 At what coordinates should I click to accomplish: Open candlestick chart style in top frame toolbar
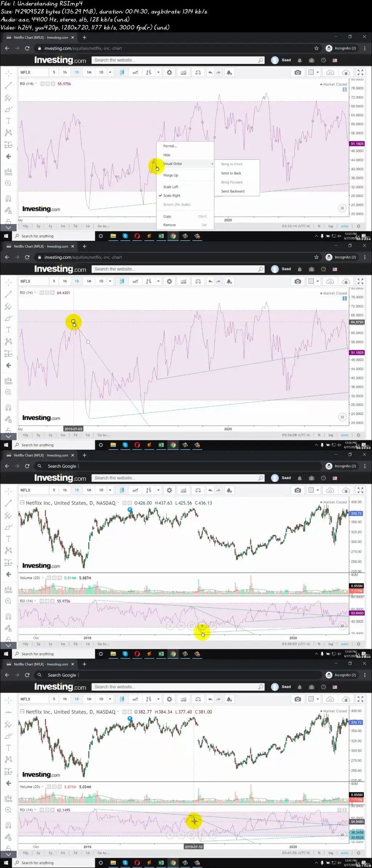point(122,72)
